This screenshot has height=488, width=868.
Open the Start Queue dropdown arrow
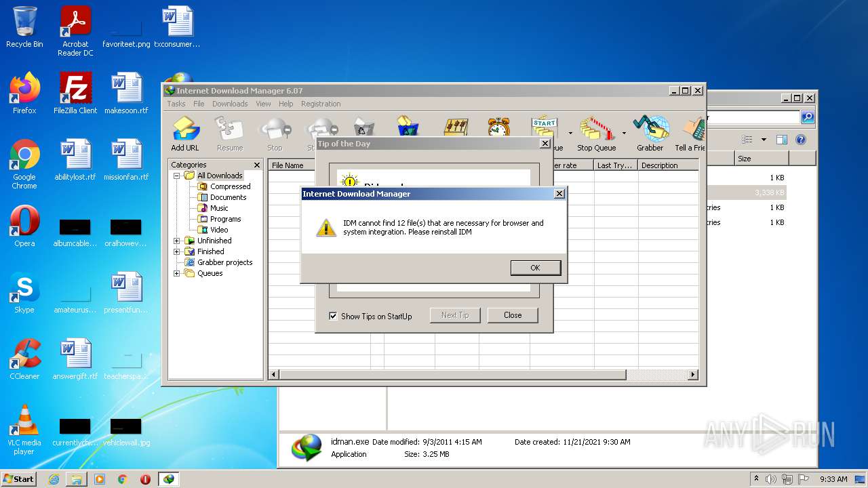click(570, 133)
